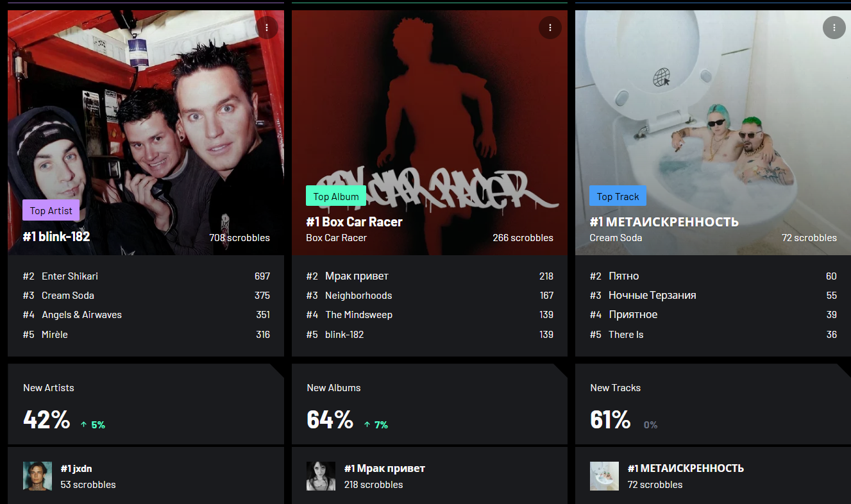The width and height of the screenshot is (851, 504).
Task: Expand New Artists card folded corner
Action: coord(276,371)
